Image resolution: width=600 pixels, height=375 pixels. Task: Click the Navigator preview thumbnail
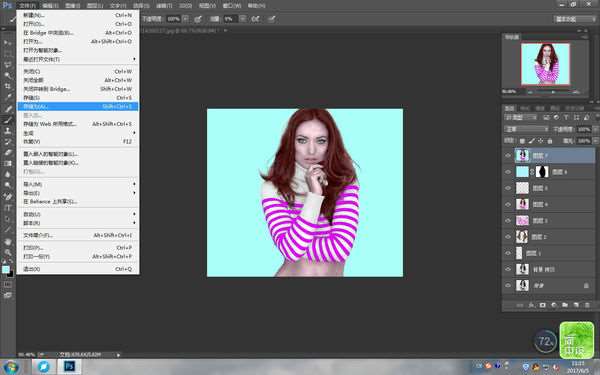(x=545, y=64)
